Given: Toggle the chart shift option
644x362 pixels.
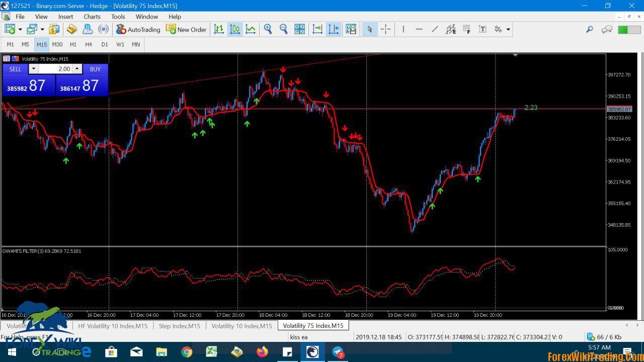Looking at the screenshot, I should pyautogui.click(x=334, y=29).
